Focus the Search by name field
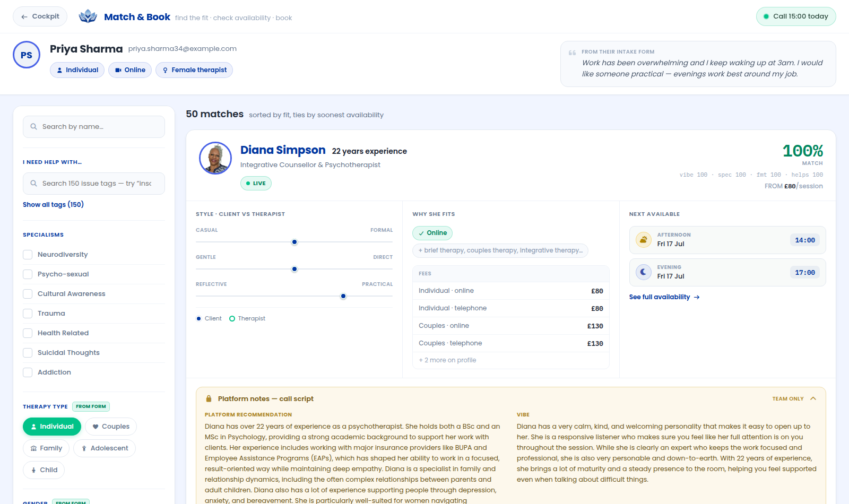 94,127
